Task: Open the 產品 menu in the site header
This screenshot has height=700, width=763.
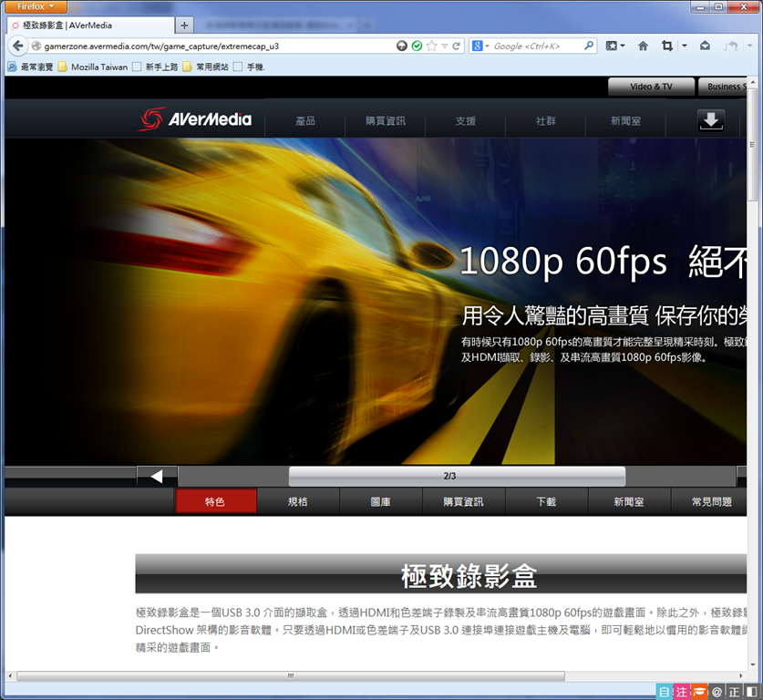Action: point(305,120)
